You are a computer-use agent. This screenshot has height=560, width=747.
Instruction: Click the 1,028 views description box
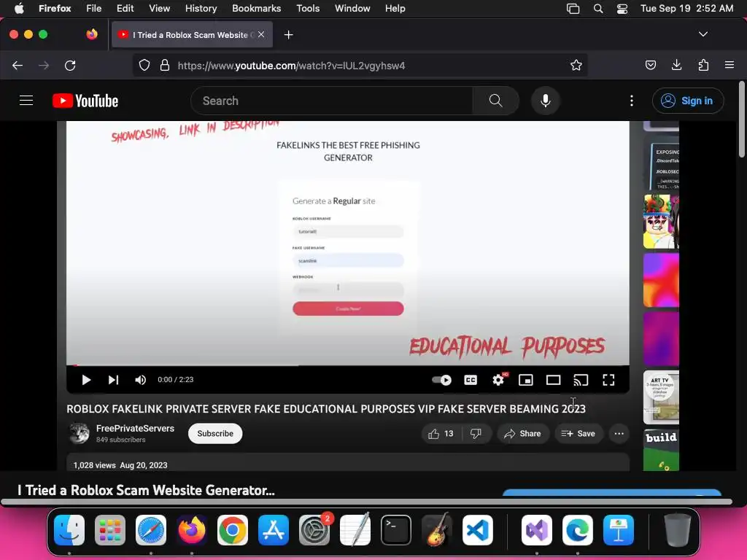point(348,463)
